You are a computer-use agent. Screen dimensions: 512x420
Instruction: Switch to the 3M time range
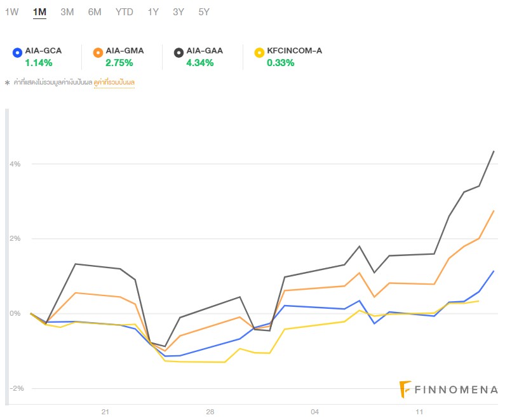pyautogui.click(x=67, y=12)
